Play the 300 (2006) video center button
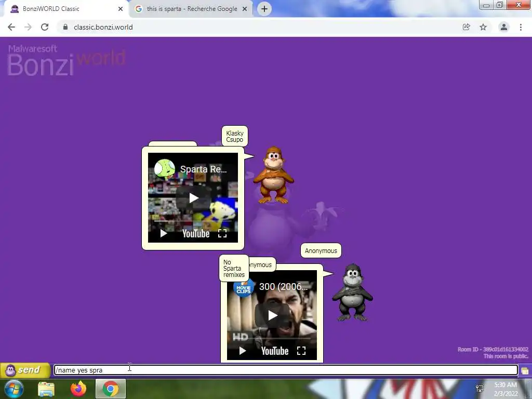Screen dimensions: 532x399 272,315
